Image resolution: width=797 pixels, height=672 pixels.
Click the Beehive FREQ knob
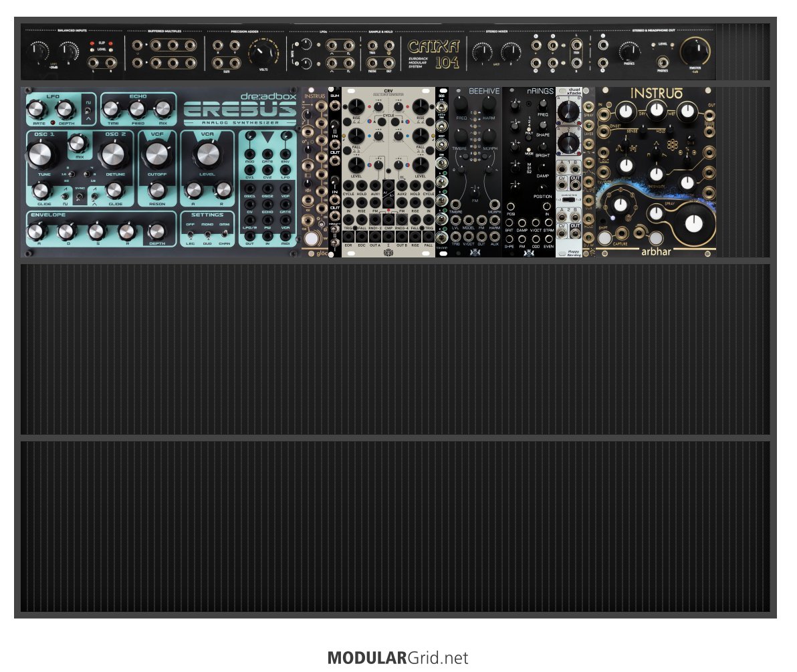point(461,104)
